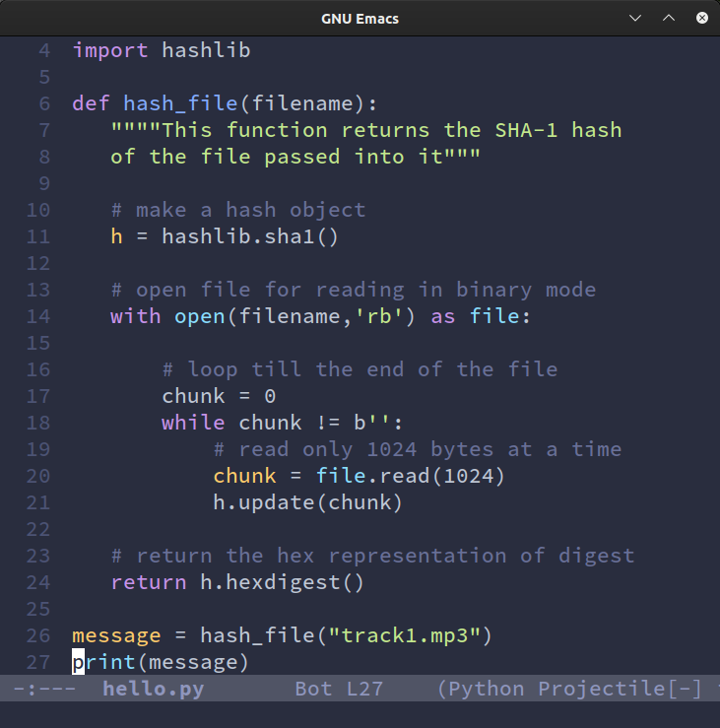
Task: Click the 'def' keyword on line 6
Action: pos(91,103)
